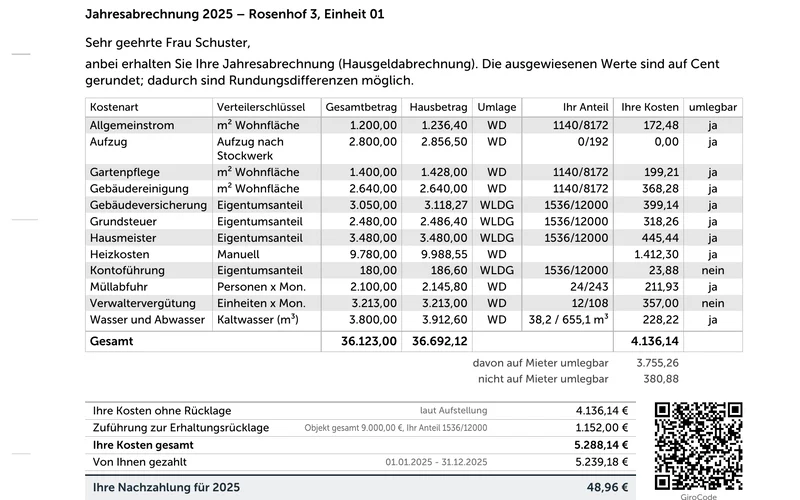Click 'Kaltwasser (m³)' distribution key
Screen dimensions: 800x500
coord(258,320)
